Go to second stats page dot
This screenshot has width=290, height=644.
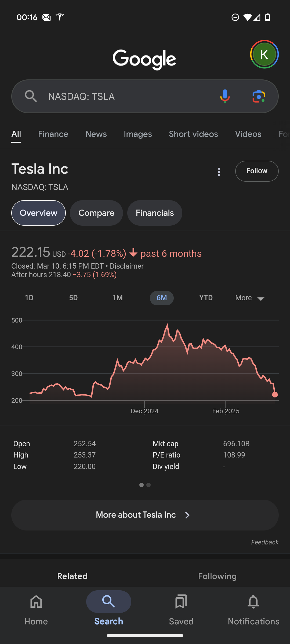148,485
